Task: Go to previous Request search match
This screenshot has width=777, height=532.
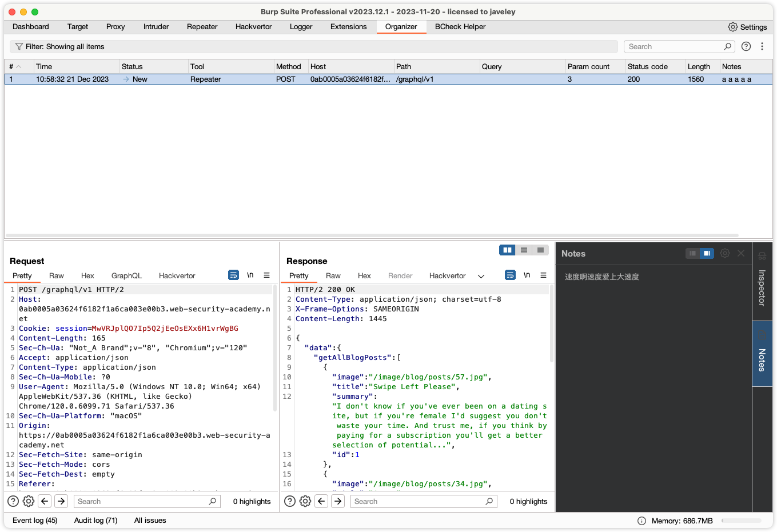Action: [45, 501]
